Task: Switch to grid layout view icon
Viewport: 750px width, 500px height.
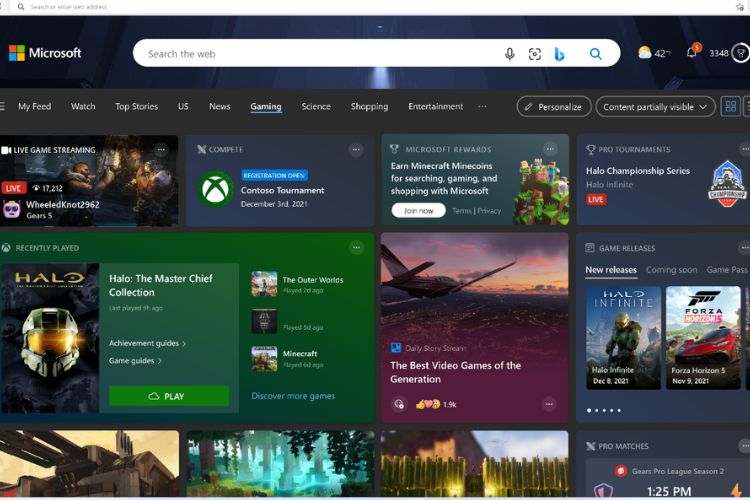Action: pos(731,106)
